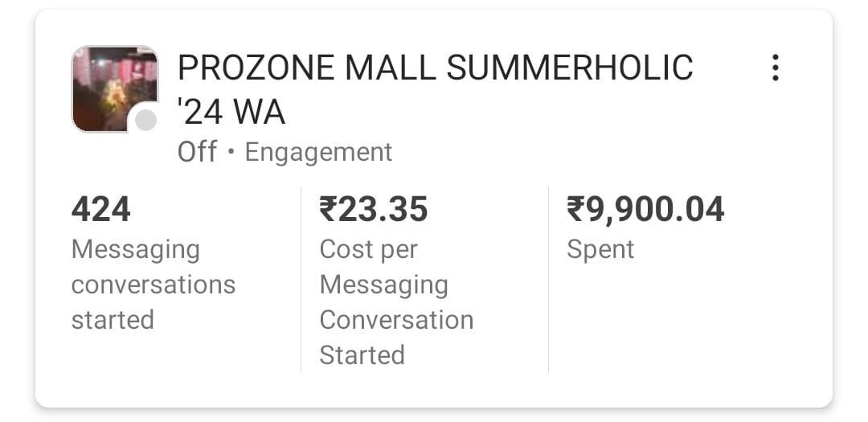
Task: Click the Spent metric label
Action: [x=600, y=249]
